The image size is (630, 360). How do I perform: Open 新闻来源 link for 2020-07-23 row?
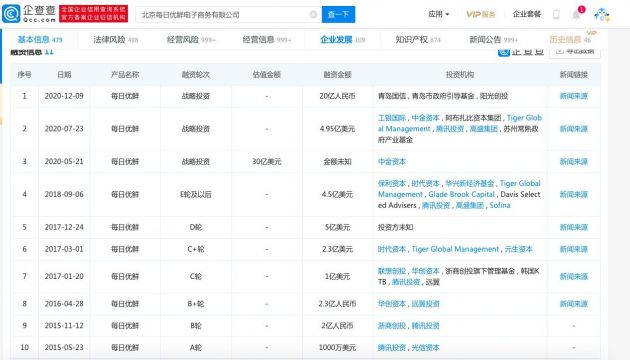coord(574,129)
